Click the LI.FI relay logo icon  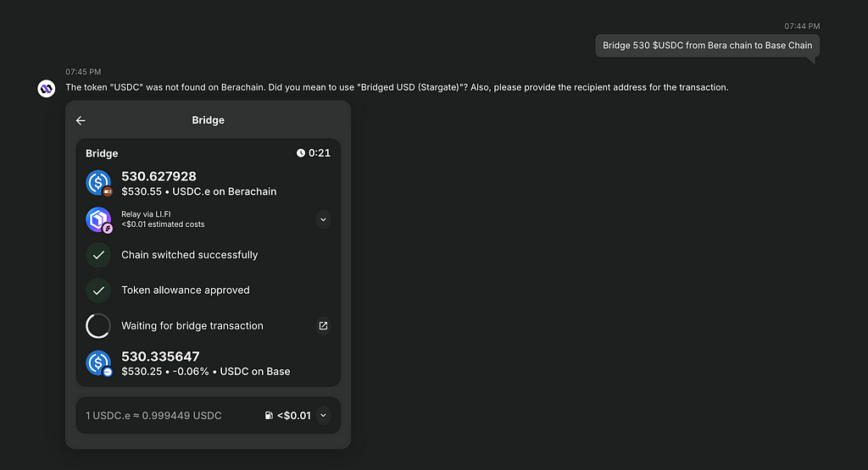point(98,219)
